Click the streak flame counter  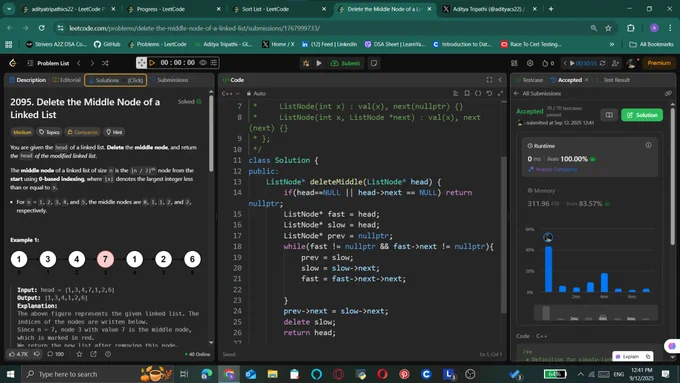pos(548,63)
